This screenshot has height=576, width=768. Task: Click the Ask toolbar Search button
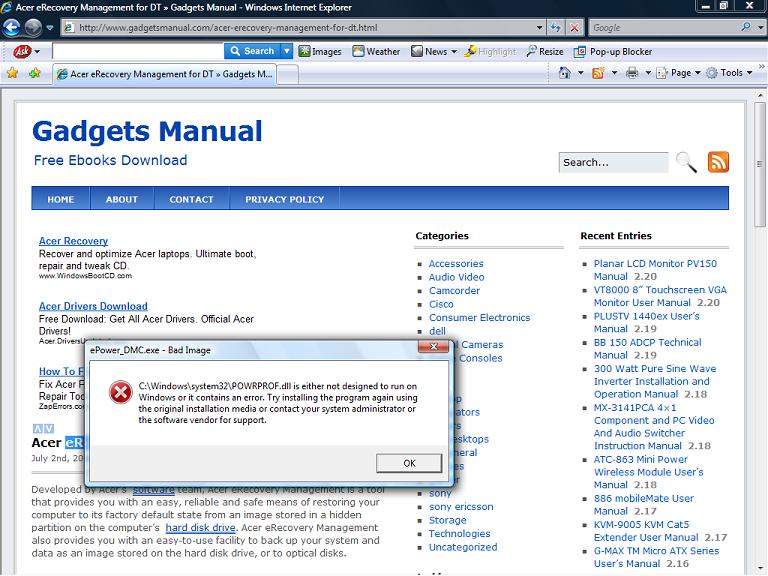pos(252,51)
